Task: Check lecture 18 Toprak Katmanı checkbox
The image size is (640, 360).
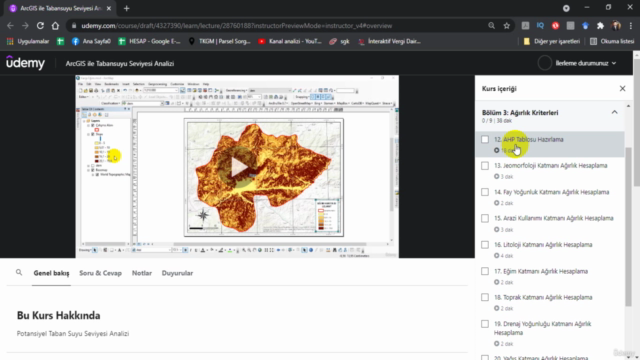Action: tap(485, 298)
